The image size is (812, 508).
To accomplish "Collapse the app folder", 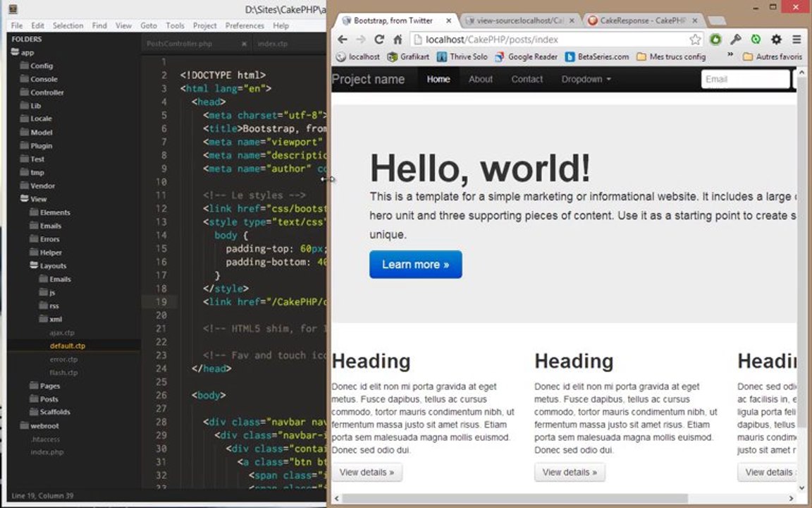I will 23,52.
